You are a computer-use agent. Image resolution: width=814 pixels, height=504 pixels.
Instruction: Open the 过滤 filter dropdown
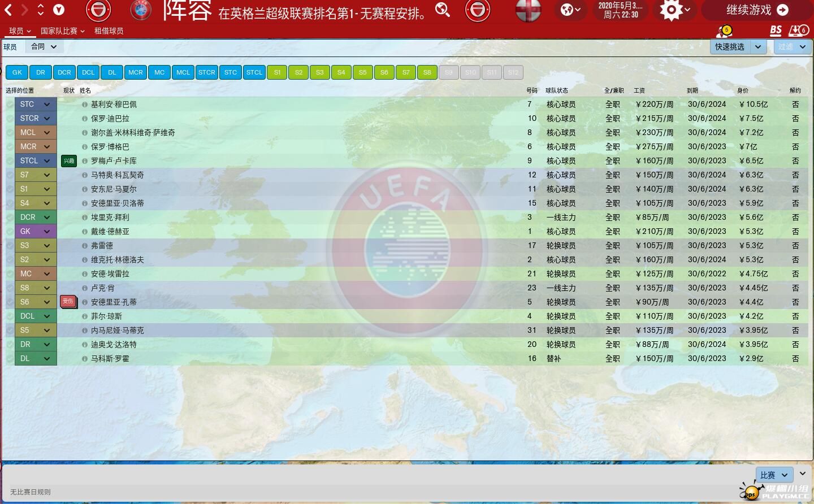[x=793, y=47]
